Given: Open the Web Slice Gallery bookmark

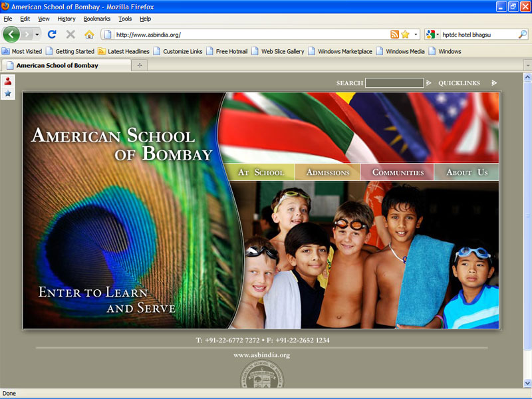Looking at the screenshot, I should [x=277, y=51].
